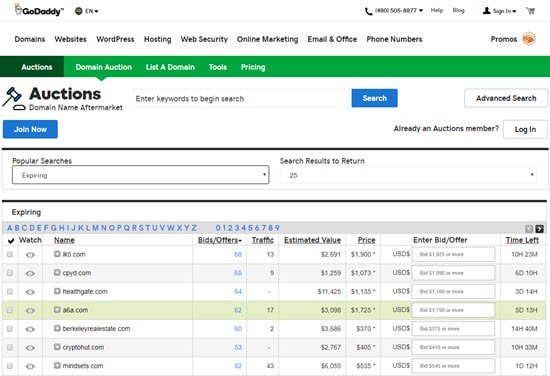Sort by the Estimated Value column
The width and height of the screenshot is (550, 376).
click(313, 240)
